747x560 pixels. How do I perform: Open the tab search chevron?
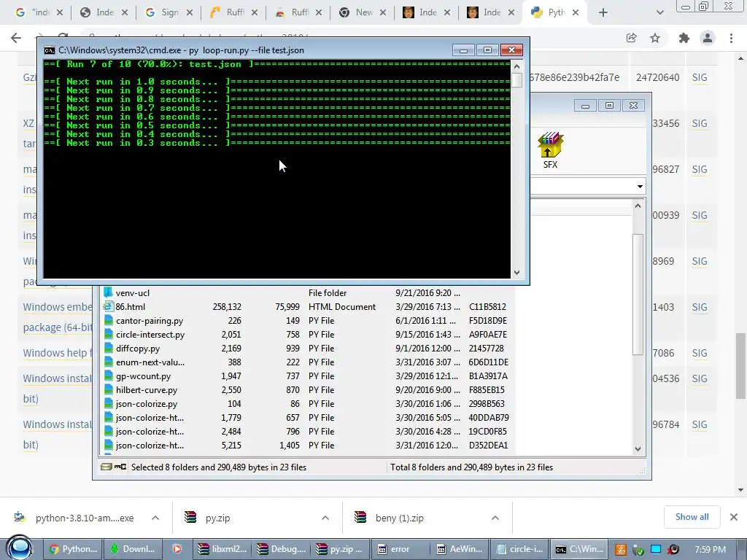tap(659, 13)
